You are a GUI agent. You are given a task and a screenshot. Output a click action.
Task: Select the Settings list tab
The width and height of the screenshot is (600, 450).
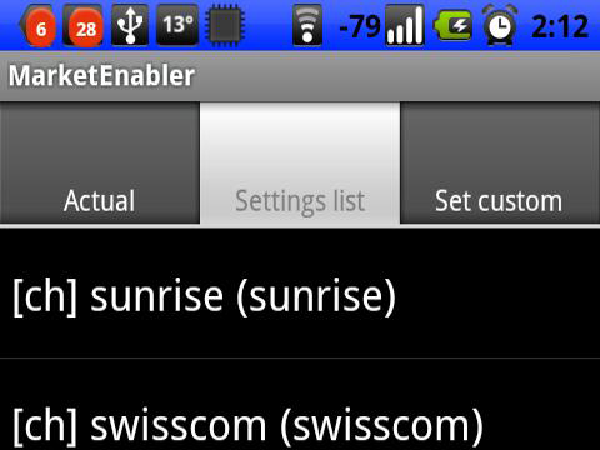click(300, 163)
